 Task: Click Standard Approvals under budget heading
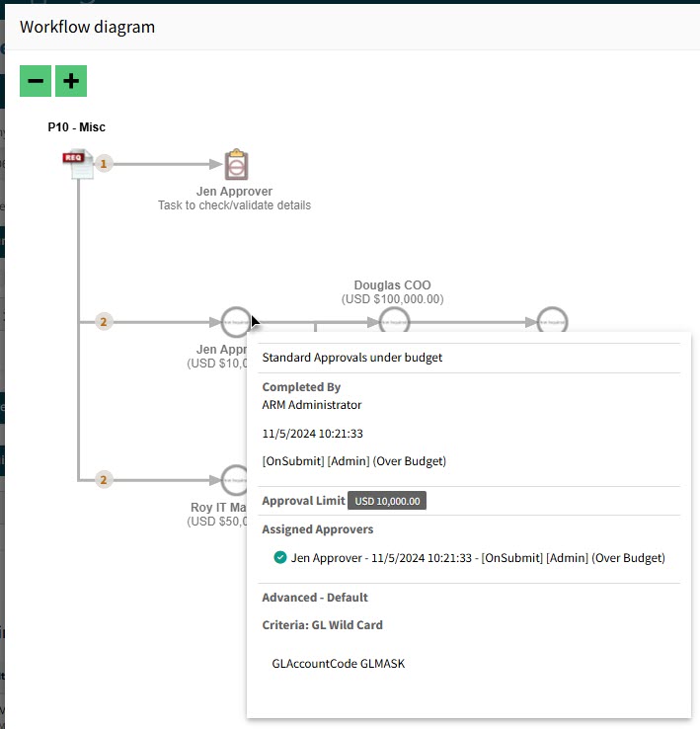[352, 358]
